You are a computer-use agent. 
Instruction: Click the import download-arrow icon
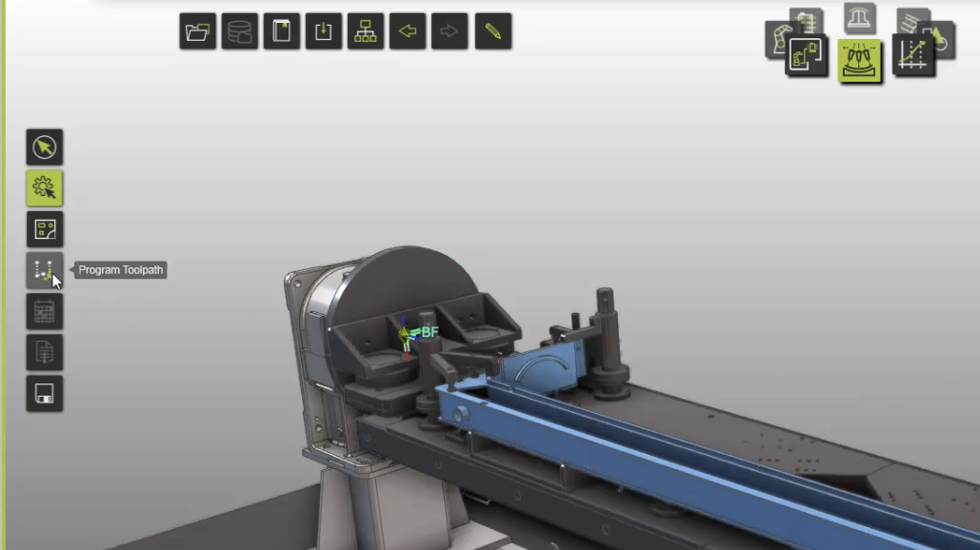[x=324, y=31]
